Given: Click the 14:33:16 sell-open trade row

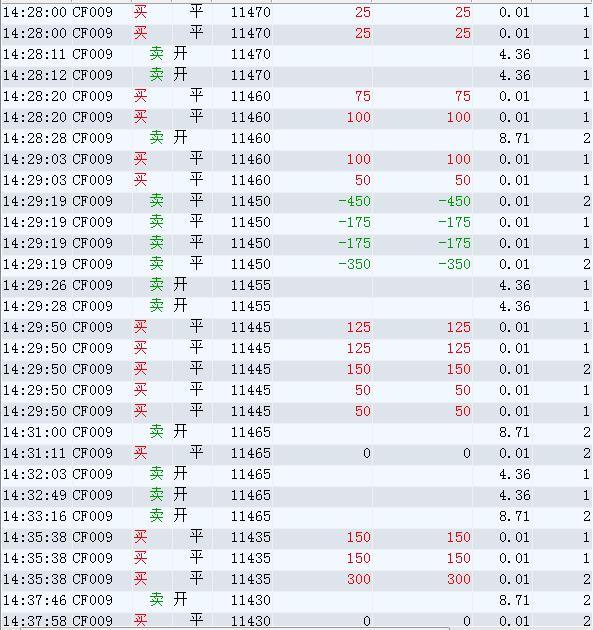Looking at the screenshot, I should click(296, 516).
